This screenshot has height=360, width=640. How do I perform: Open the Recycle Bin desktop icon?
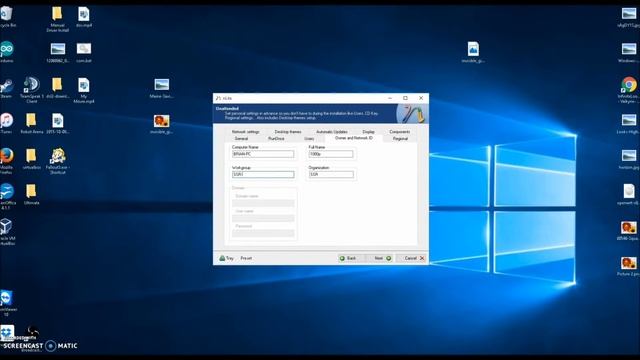pyautogui.click(x=7, y=16)
